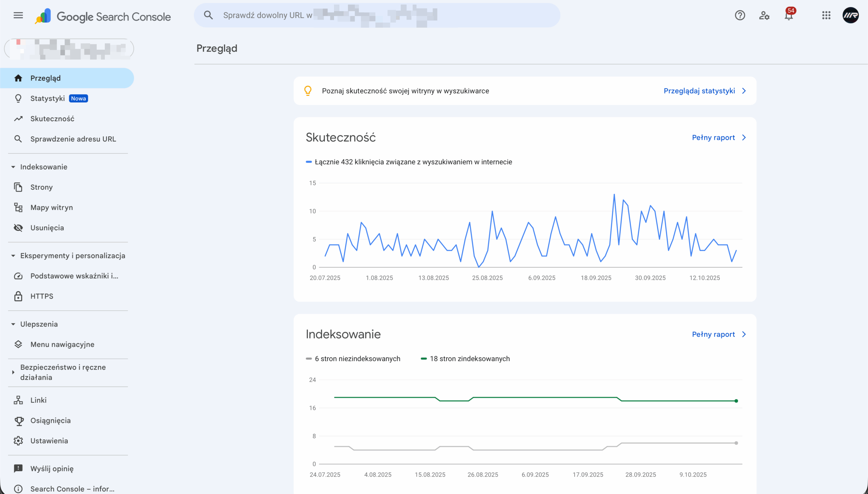Screen dimensions: 868x494
Task: Open the help question mark icon
Action: pyautogui.click(x=740, y=15)
